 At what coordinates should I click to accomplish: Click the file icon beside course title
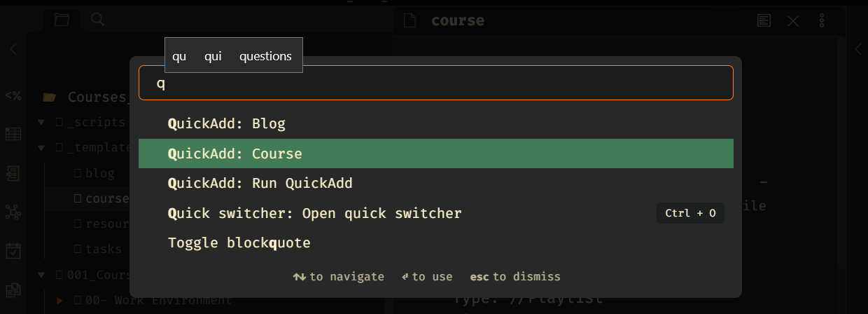click(x=409, y=21)
